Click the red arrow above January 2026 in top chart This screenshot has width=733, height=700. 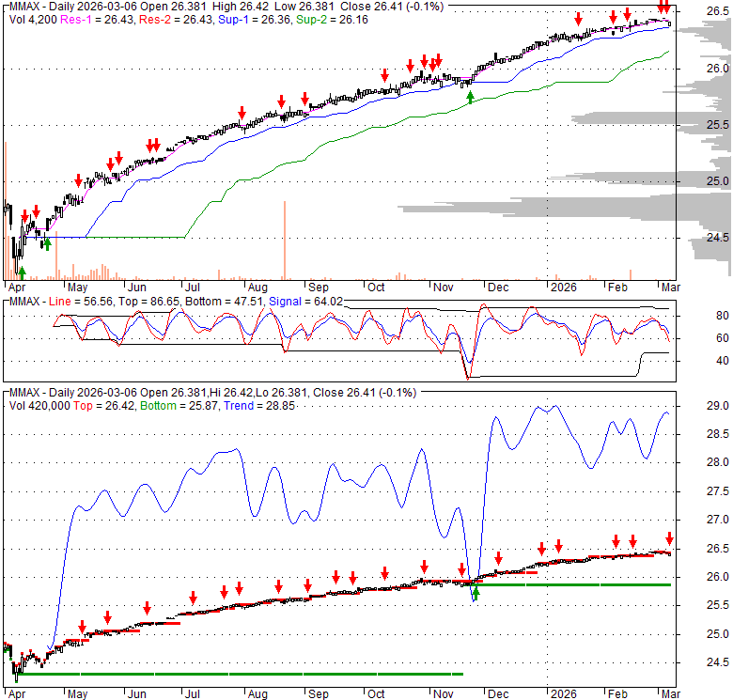click(x=578, y=19)
